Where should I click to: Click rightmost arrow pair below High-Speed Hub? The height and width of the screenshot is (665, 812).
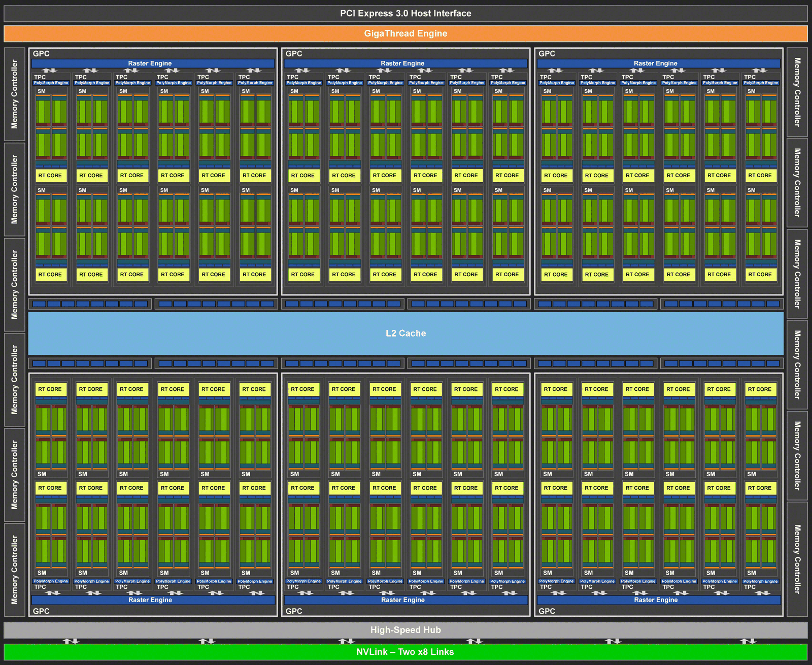click(x=748, y=641)
